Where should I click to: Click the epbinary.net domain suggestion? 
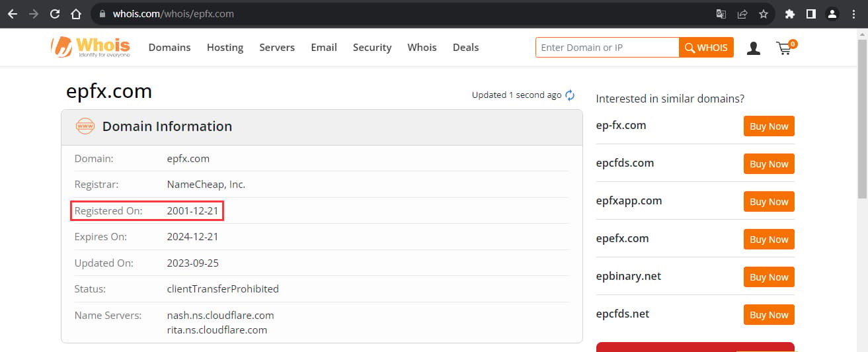628,277
